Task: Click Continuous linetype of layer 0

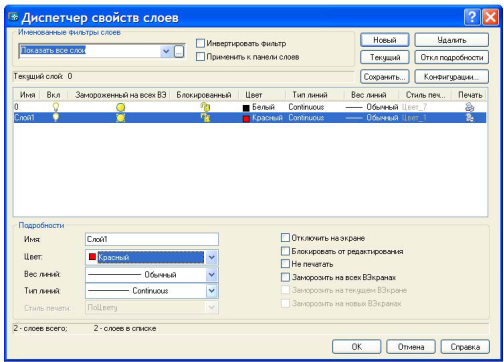Action: 306,107
